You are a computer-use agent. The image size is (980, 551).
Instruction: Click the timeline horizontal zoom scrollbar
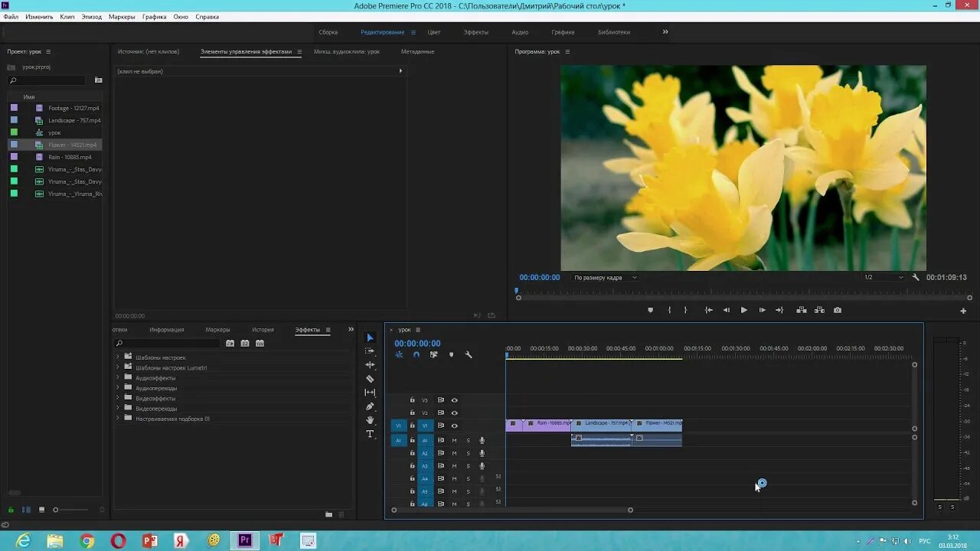(511, 510)
